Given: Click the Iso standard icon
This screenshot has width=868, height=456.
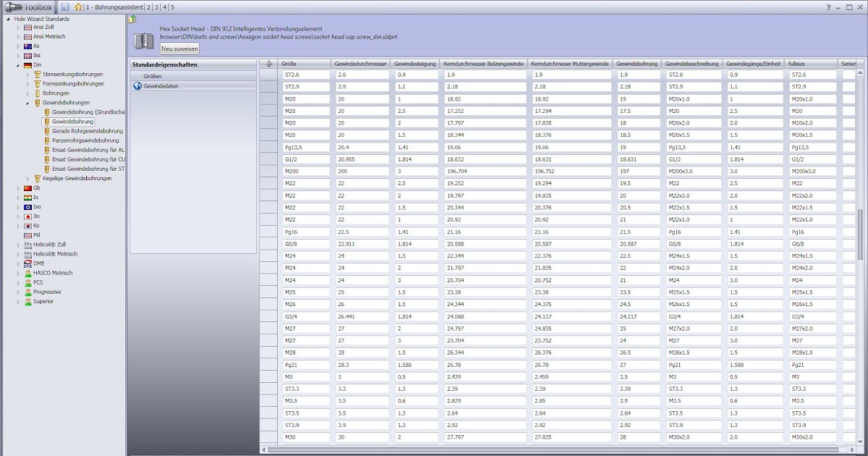Looking at the screenshot, I should tap(27, 207).
